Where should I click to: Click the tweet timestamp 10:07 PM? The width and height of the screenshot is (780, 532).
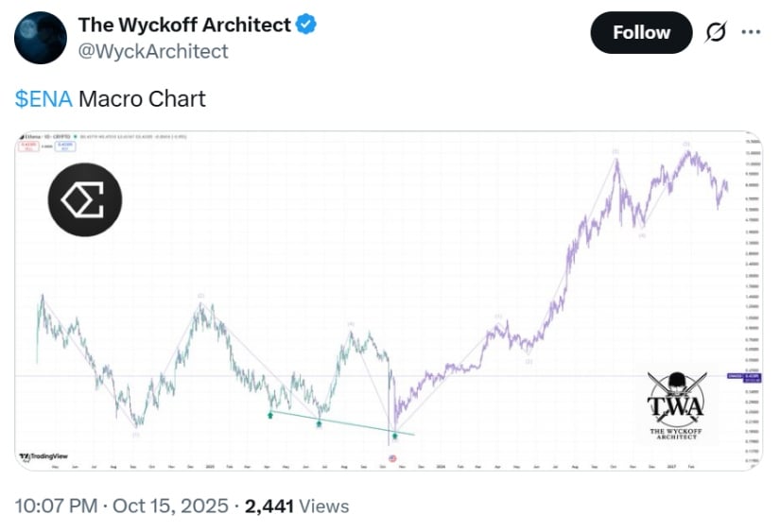[x=58, y=506]
